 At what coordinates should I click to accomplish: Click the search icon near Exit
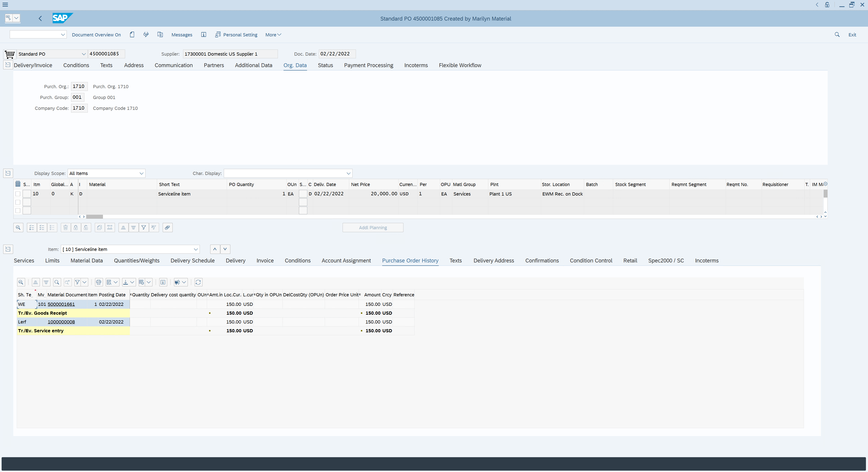tap(837, 35)
